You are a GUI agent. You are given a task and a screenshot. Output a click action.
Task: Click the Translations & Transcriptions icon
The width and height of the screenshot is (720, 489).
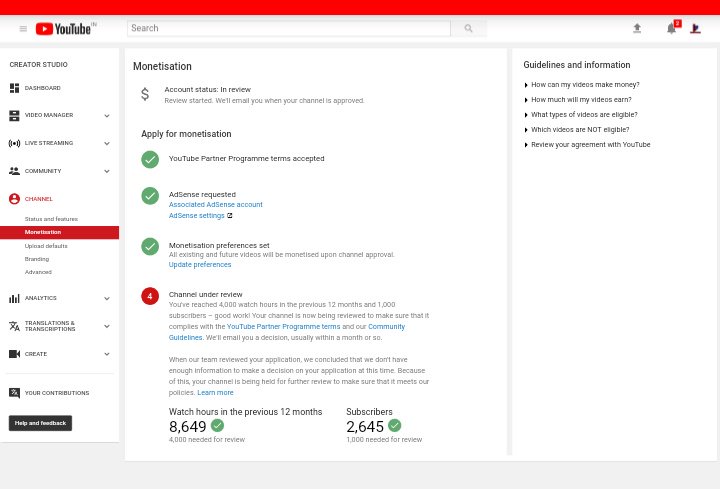tap(14, 326)
